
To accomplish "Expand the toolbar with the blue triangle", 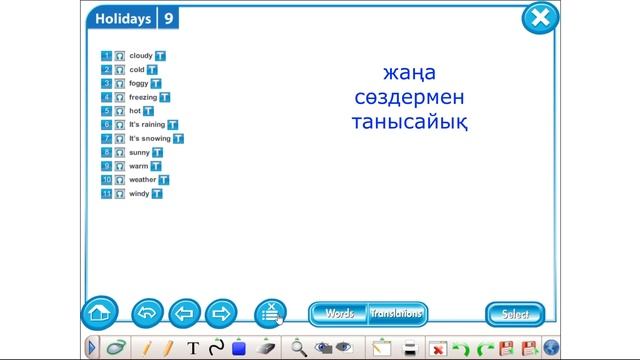I will pos(91,348).
